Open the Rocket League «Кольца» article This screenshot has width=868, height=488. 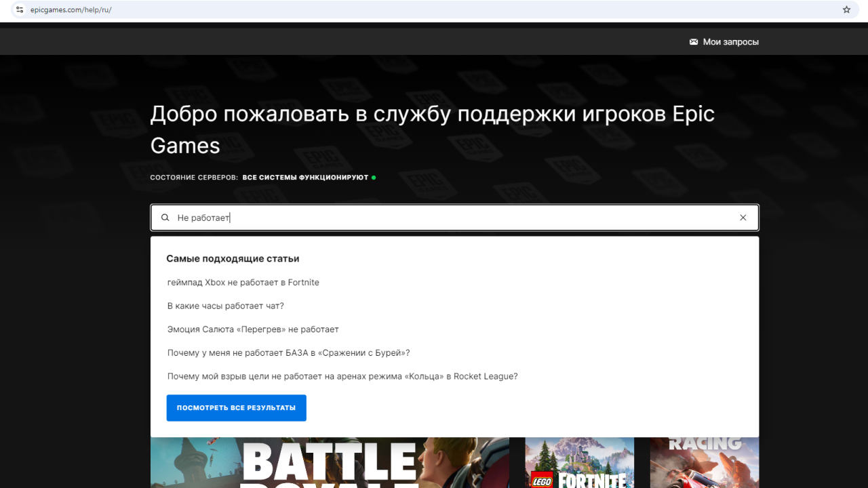click(x=342, y=377)
